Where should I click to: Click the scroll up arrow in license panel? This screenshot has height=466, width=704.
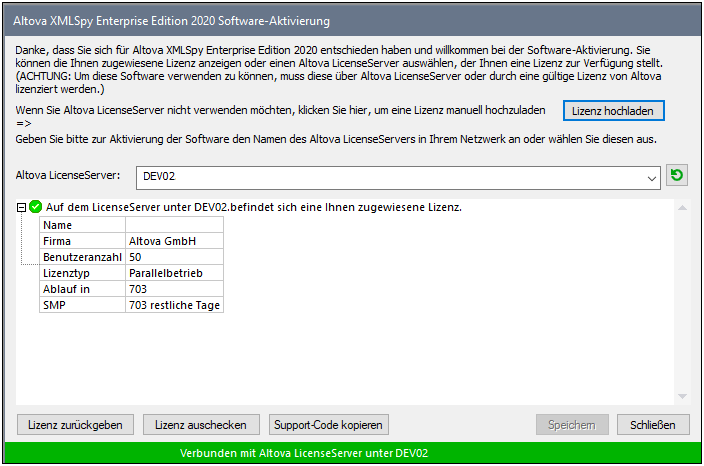click(682, 207)
